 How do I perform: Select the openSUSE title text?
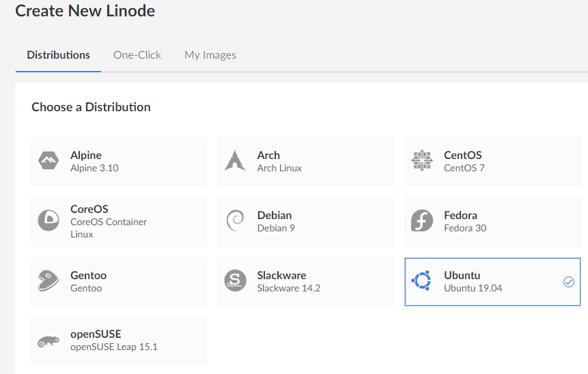[96, 334]
